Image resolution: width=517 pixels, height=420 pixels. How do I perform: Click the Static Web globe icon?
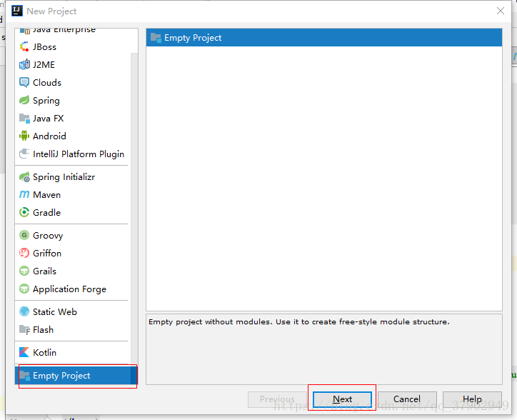point(24,311)
